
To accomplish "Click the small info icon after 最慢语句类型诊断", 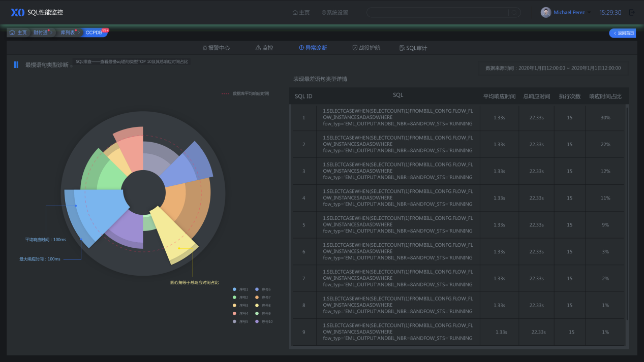I will 71,67.
